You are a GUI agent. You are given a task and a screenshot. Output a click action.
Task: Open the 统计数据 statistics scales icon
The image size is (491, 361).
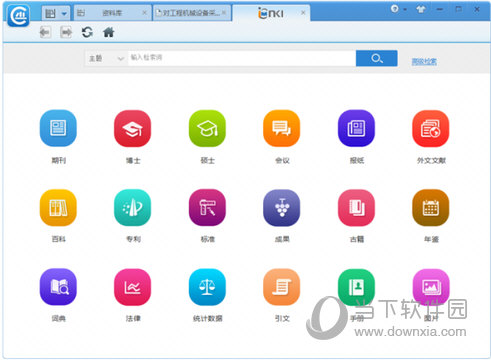coord(207,287)
